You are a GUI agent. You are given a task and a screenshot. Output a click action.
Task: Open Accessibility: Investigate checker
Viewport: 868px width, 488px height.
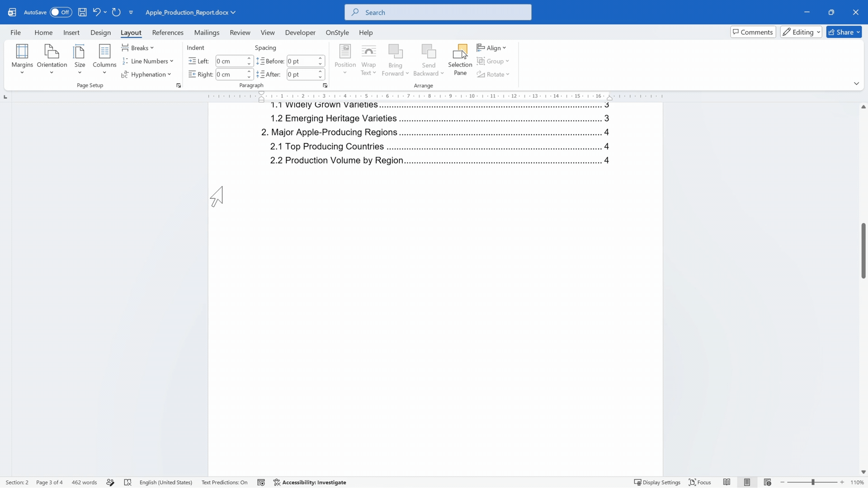pos(310,482)
